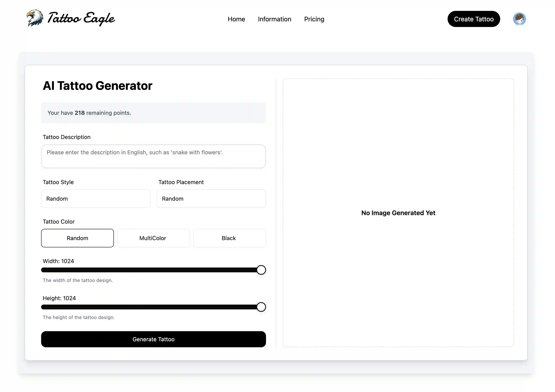The image size is (555, 392).
Task: Click the Tattoo Description input field
Action: pos(154,156)
